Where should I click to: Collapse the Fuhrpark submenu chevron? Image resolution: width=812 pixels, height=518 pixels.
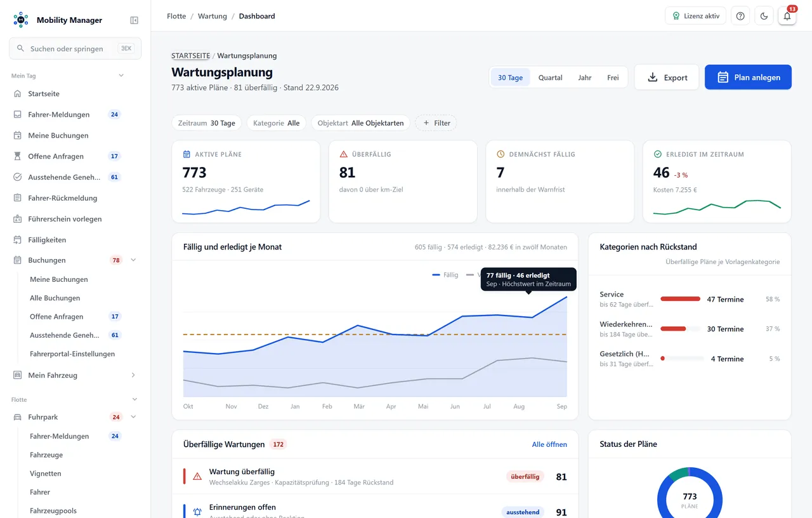[133, 417]
